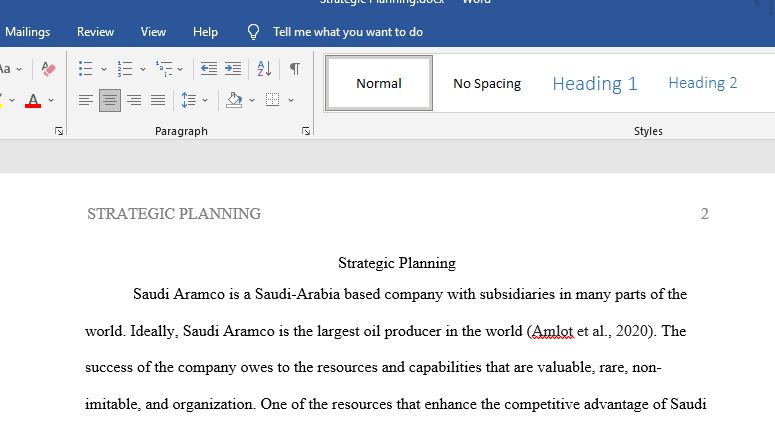Apply the Heading 1 style
This screenshot has width=775, height=421.
595,83
